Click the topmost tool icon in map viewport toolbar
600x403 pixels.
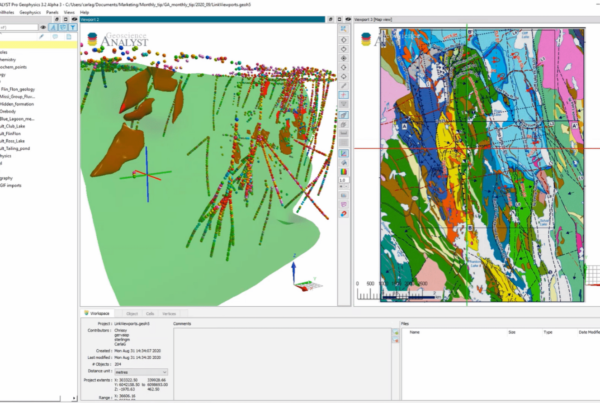click(x=345, y=31)
